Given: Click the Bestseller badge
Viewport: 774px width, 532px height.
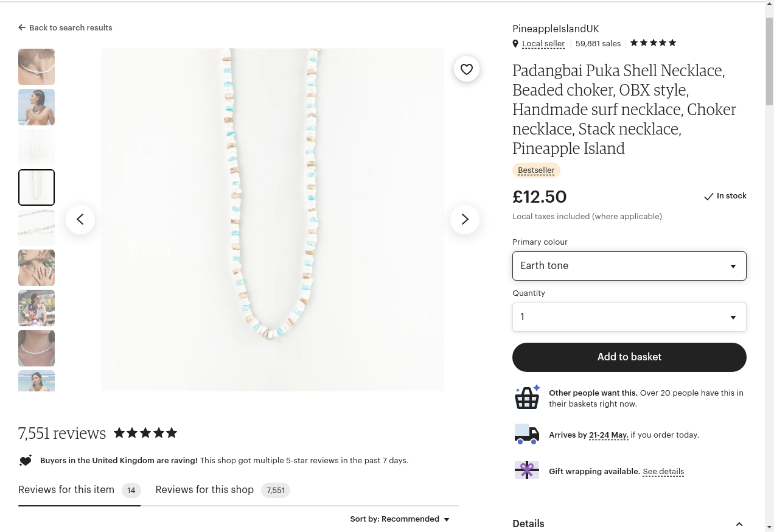Looking at the screenshot, I should coord(536,170).
